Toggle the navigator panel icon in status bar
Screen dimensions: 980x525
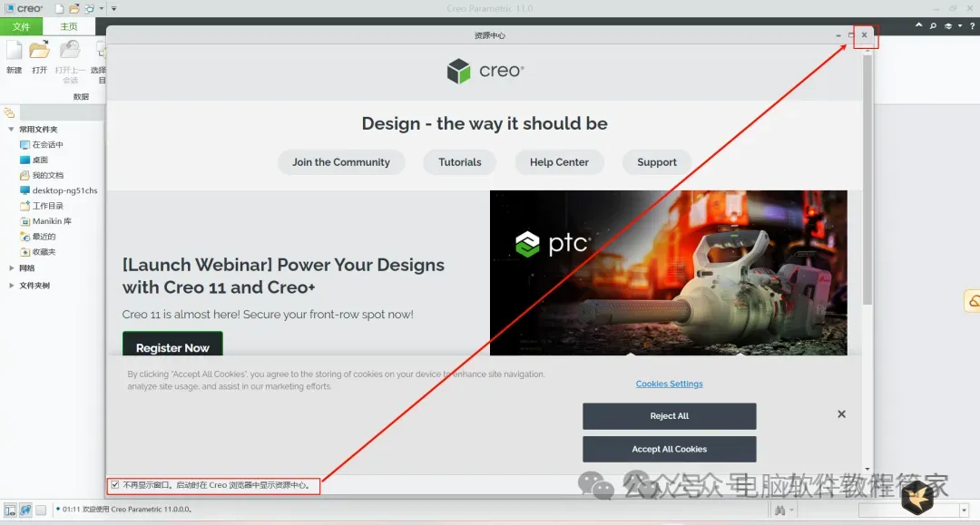click(x=10, y=510)
